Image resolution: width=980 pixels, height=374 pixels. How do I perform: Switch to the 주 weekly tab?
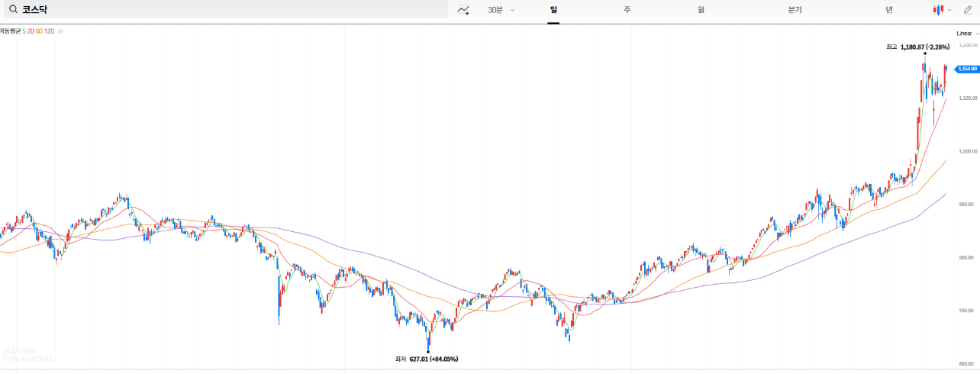point(627,10)
